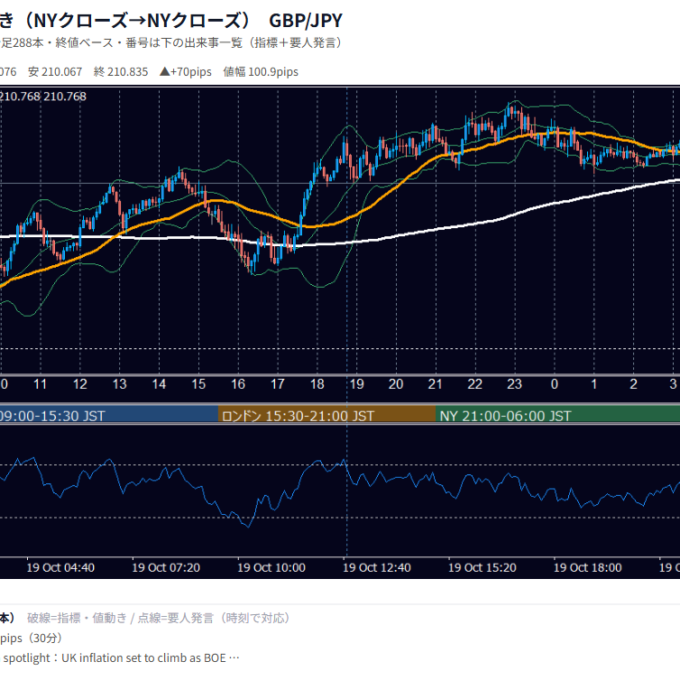Click the legend text 破線=指標・値動き

click(x=77, y=618)
